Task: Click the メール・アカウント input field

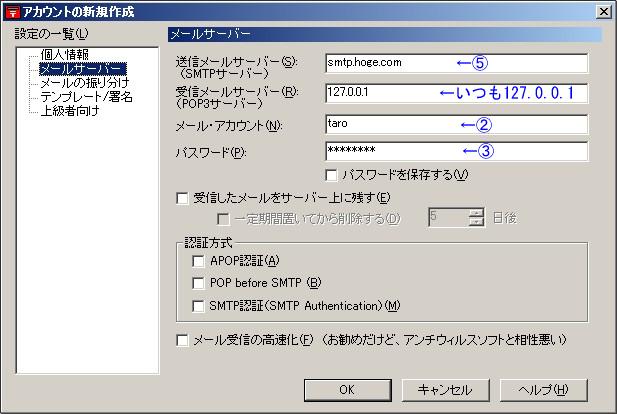Action: click(457, 124)
